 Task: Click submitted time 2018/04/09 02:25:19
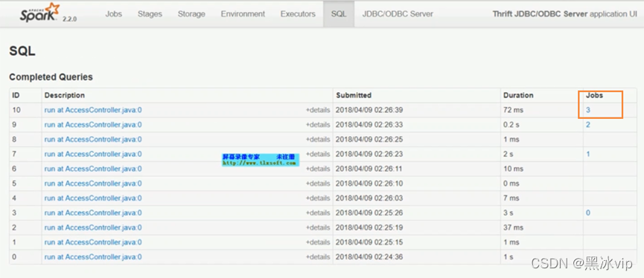369,227
